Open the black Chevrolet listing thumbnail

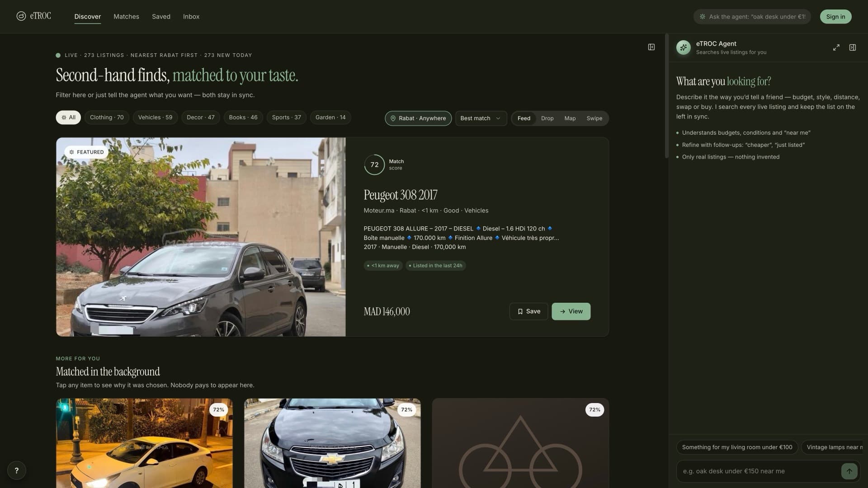(x=332, y=443)
